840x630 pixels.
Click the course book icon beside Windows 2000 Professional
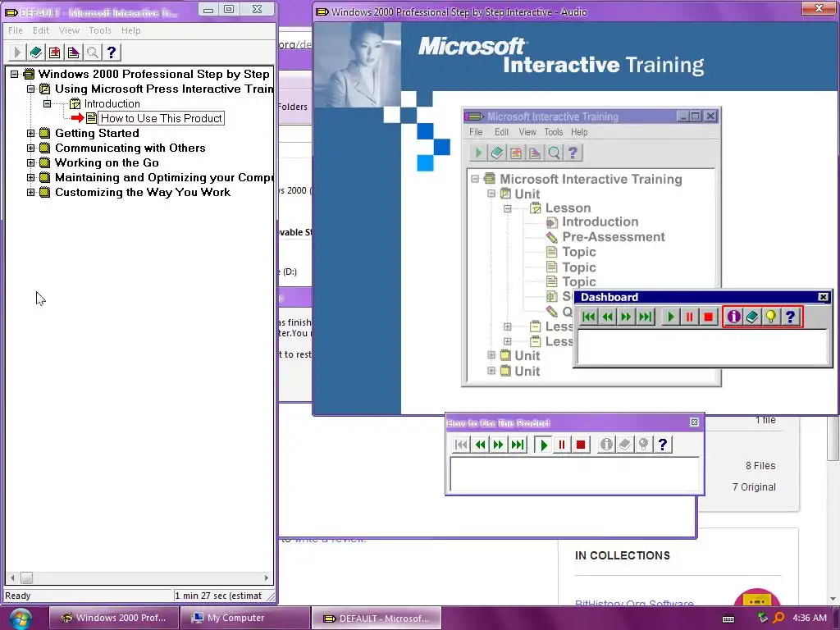click(x=29, y=74)
